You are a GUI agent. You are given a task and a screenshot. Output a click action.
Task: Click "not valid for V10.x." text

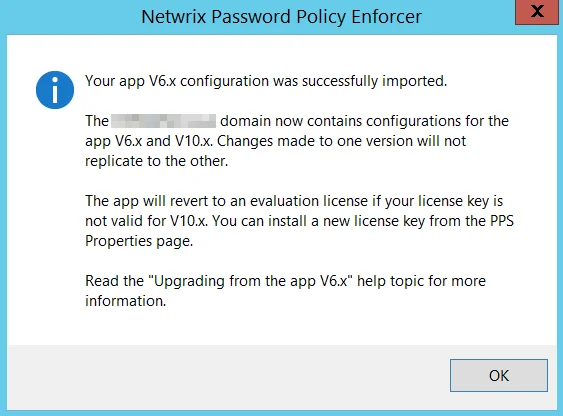pyautogui.click(x=146, y=221)
